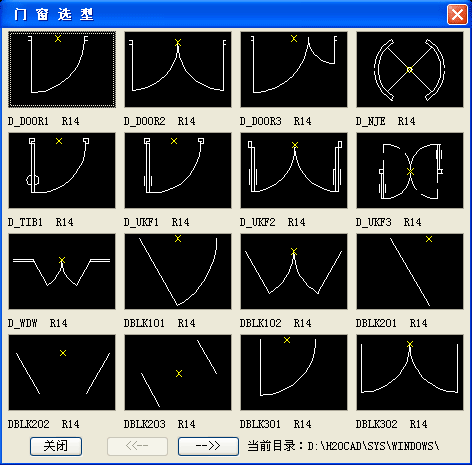Select the D_DOOR1 single door thumbnail

[62, 69]
